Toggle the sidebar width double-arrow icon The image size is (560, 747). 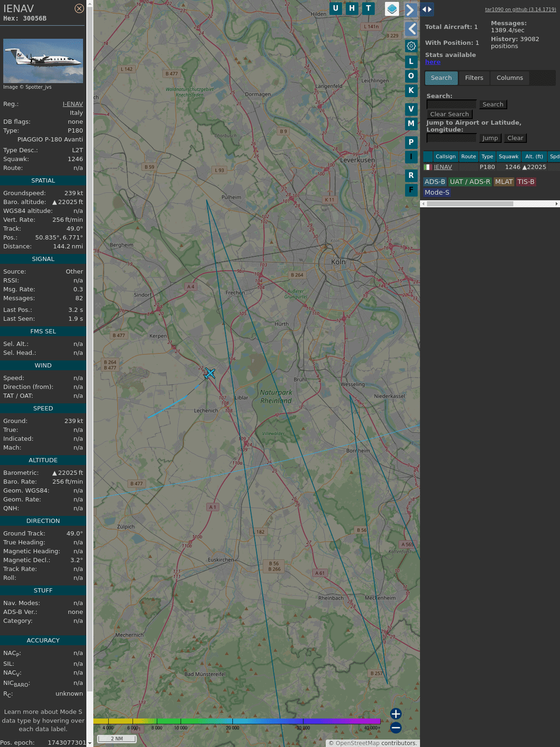pos(427,9)
